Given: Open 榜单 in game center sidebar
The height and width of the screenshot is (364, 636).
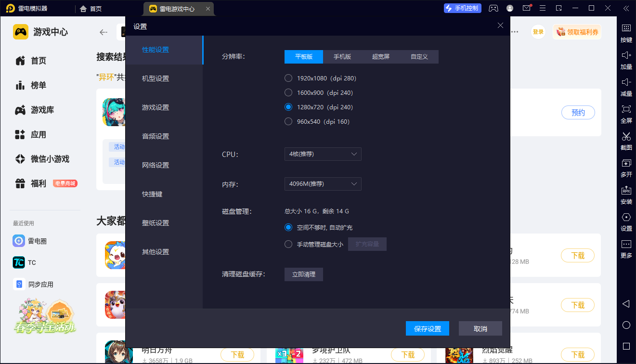Looking at the screenshot, I should 32,85.
